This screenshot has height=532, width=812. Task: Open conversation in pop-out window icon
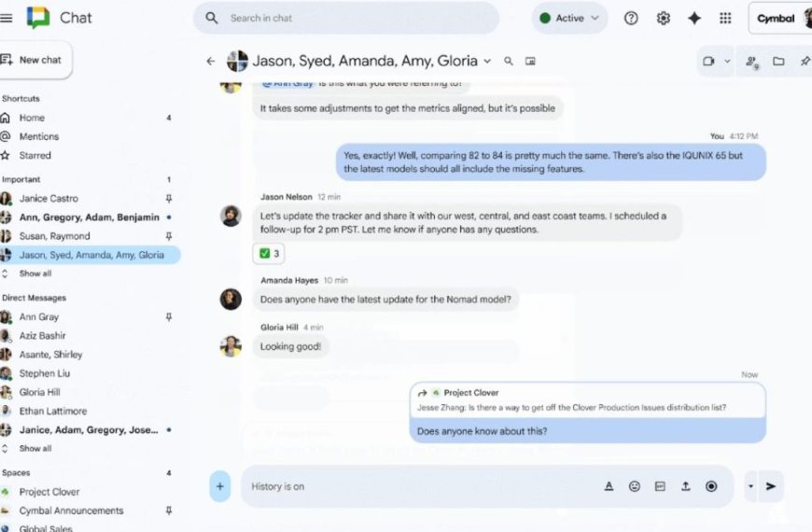pyautogui.click(x=530, y=61)
